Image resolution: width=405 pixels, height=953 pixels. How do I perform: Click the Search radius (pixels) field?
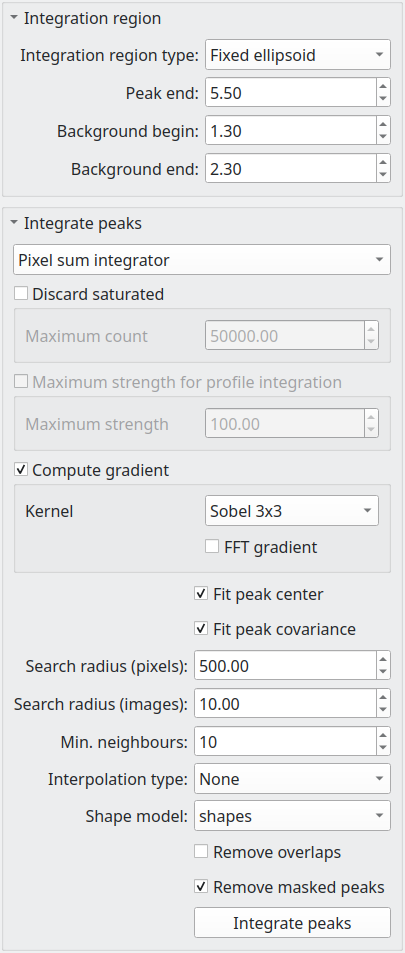pos(286,666)
